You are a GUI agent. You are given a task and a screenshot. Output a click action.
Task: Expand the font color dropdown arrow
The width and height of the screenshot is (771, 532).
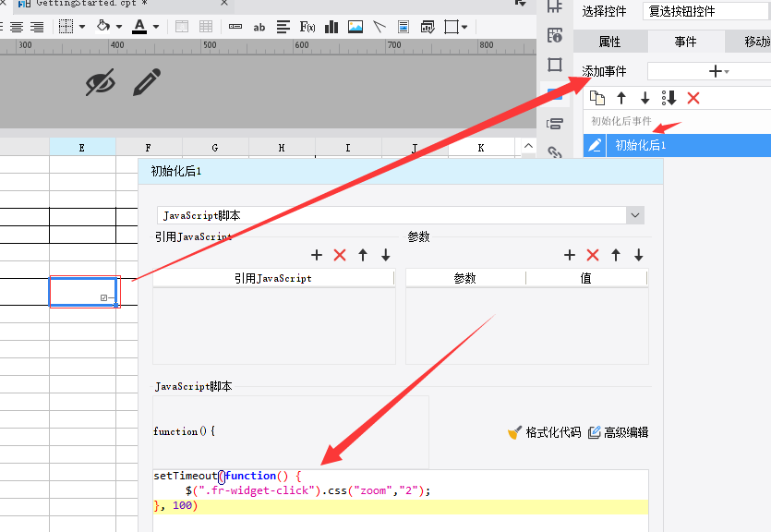(156, 27)
